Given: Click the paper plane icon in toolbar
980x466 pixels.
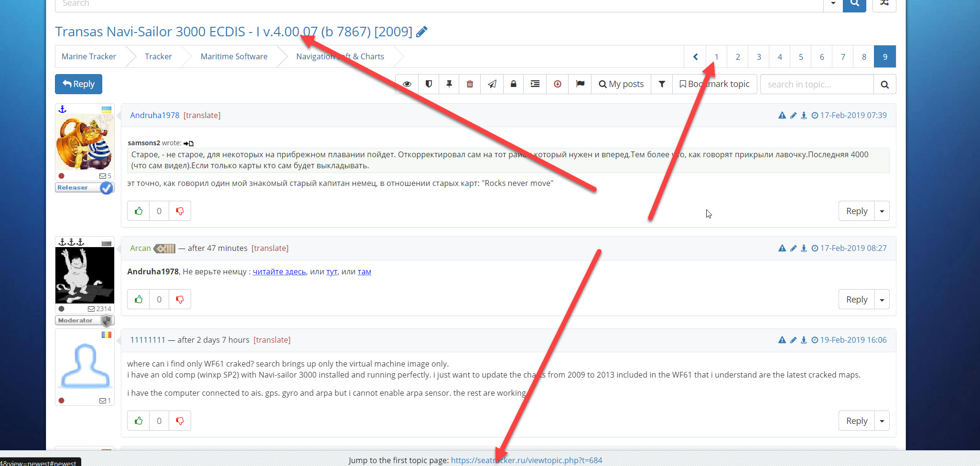Looking at the screenshot, I should (492, 84).
